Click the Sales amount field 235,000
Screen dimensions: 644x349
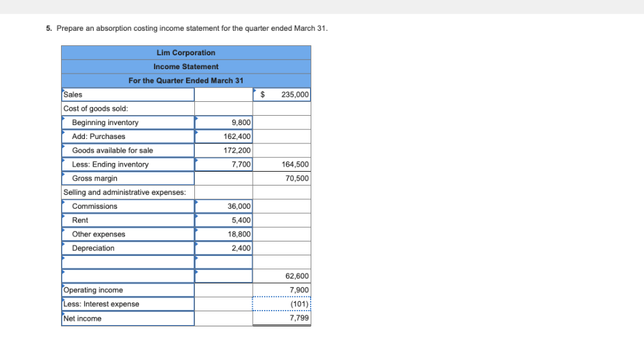click(281, 94)
